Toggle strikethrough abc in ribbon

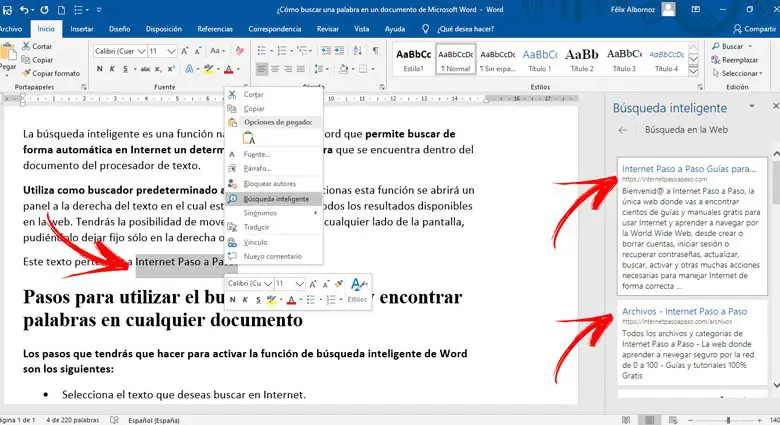(145, 69)
